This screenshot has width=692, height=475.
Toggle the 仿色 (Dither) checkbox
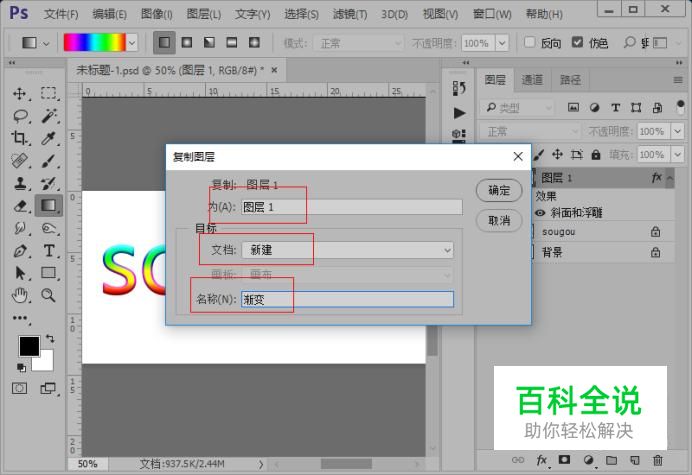point(578,44)
